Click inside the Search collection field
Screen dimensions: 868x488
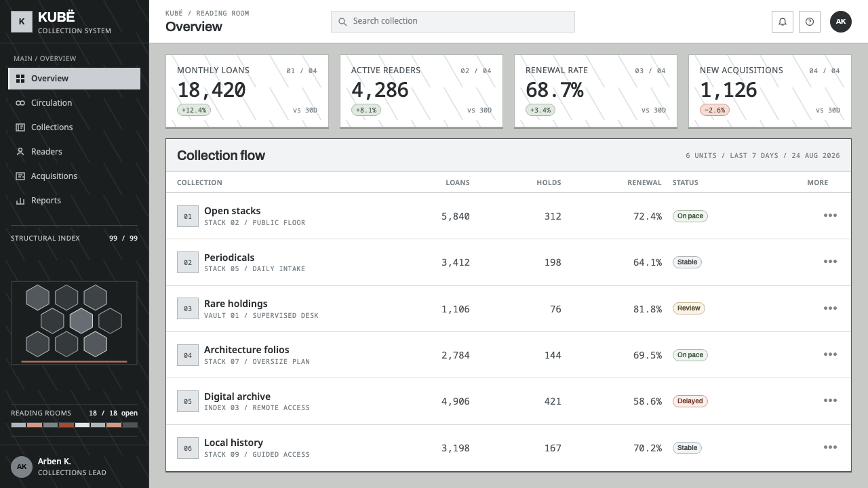(x=453, y=22)
